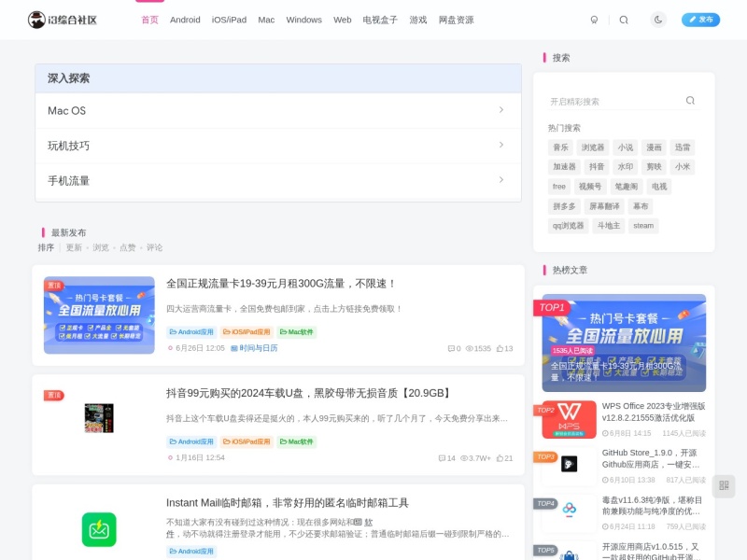The height and width of the screenshot is (560, 747).
Task: Expand the Mac OS row chevron
Action: (501, 110)
